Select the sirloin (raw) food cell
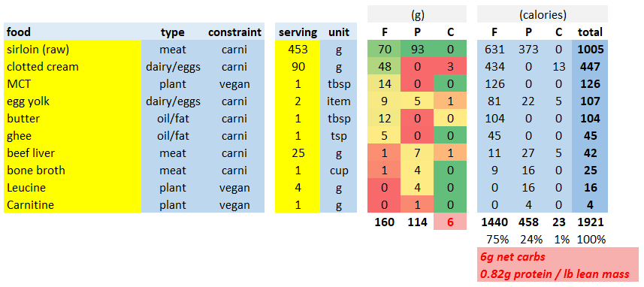Screen dimensions: 644x287 72,50
